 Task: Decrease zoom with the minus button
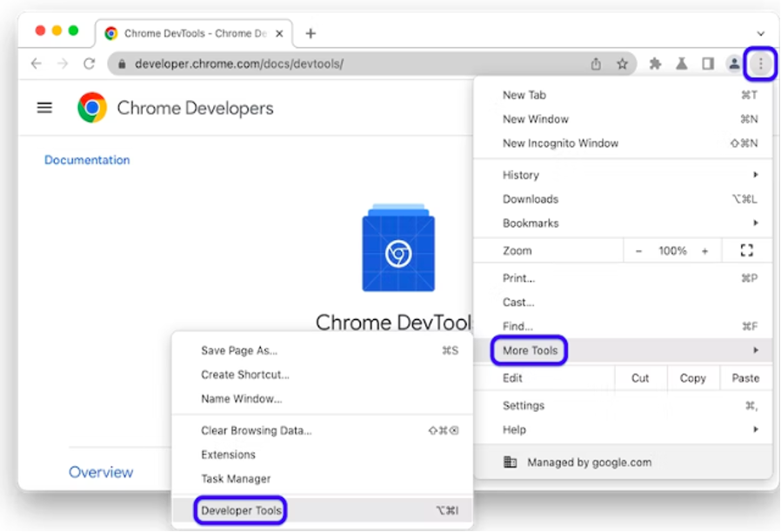[639, 250]
